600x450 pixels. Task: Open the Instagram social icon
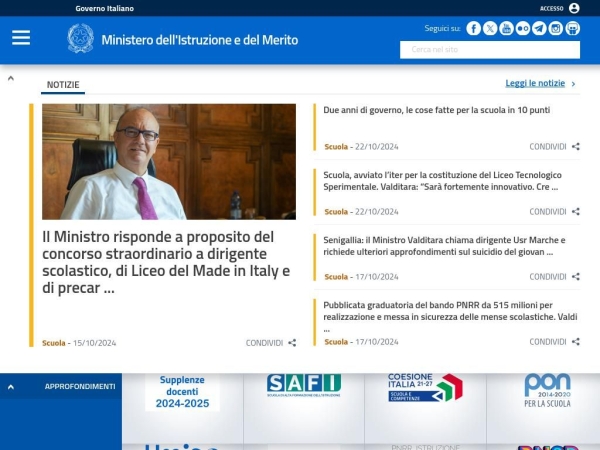(556, 28)
